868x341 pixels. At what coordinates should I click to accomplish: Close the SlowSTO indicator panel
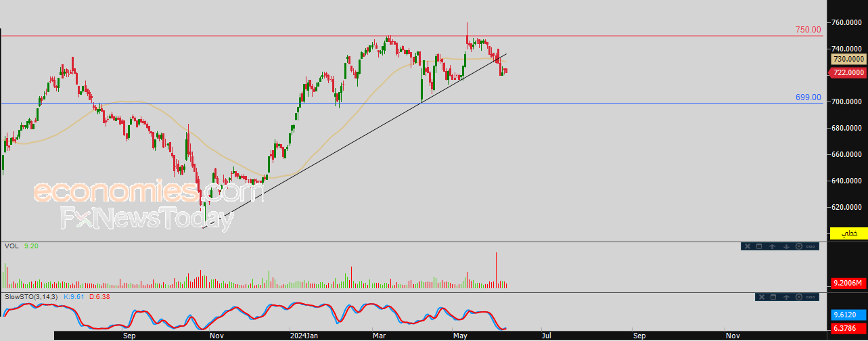tap(762, 297)
